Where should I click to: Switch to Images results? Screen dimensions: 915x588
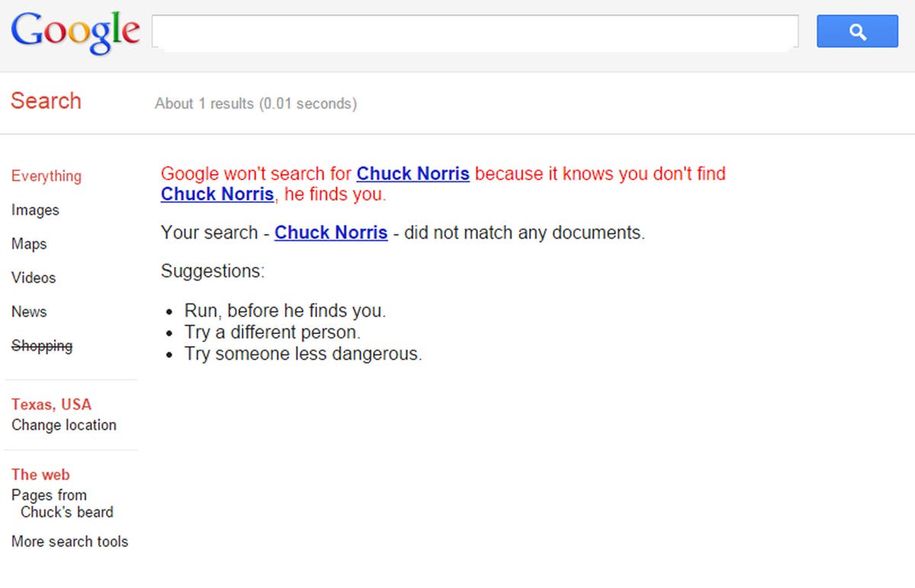[35, 210]
